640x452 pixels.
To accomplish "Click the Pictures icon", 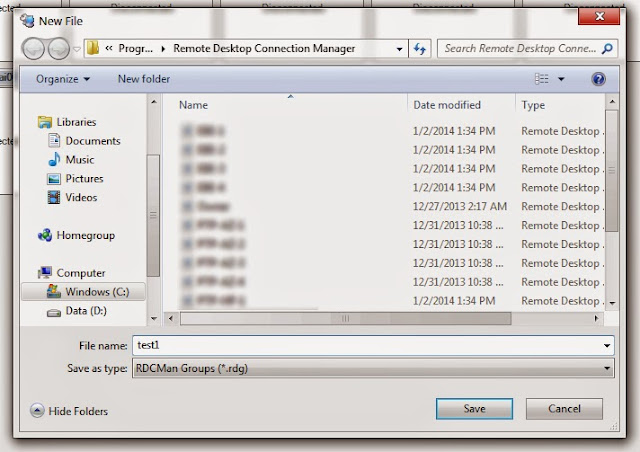I will coord(54,179).
